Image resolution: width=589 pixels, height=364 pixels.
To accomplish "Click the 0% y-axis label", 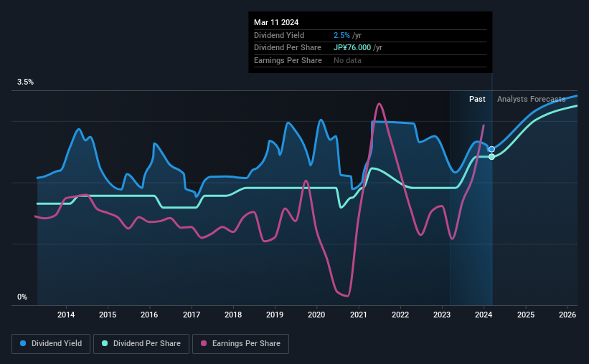I will point(22,297).
